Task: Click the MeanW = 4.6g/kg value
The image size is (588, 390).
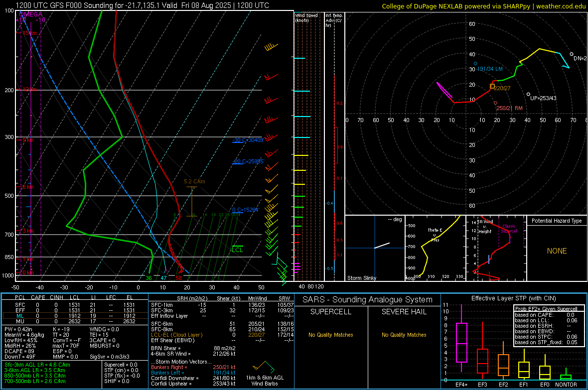Action: pos(24,335)
